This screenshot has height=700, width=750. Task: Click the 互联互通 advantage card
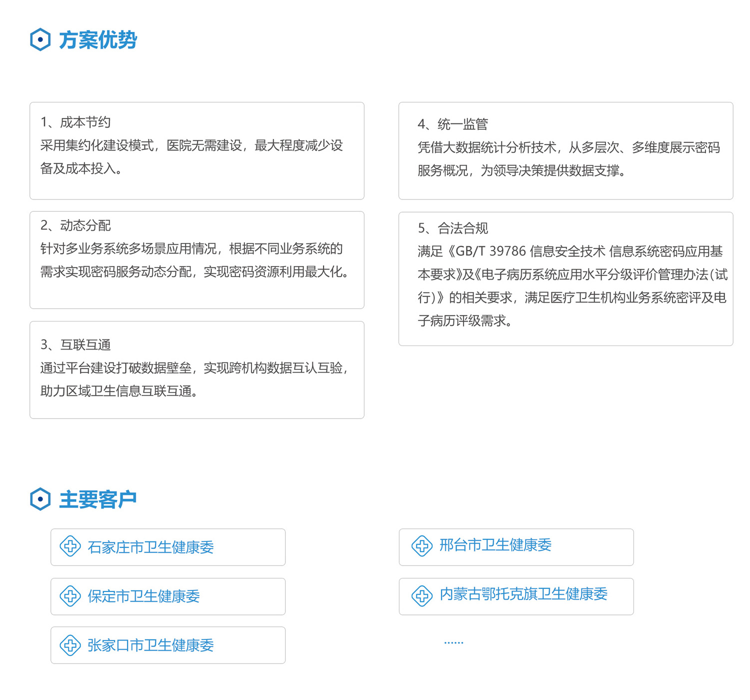click(x=196, y=369)
